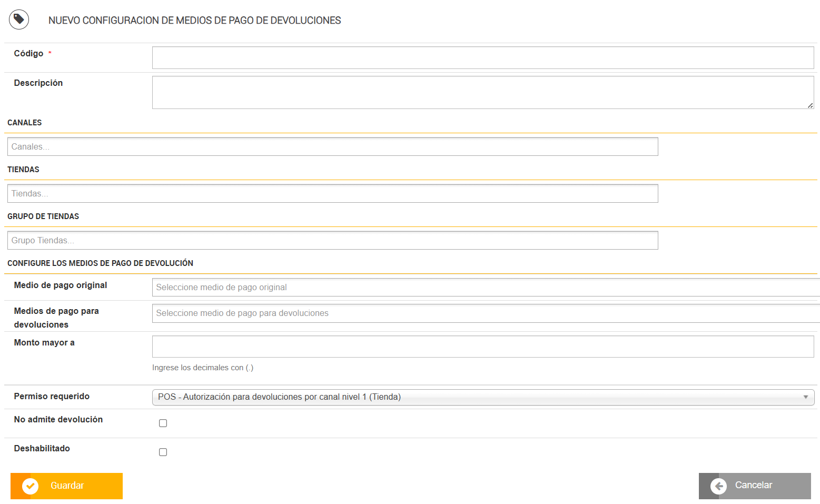Click the No admite devolución label
The image size is (820, 504).
58,420
